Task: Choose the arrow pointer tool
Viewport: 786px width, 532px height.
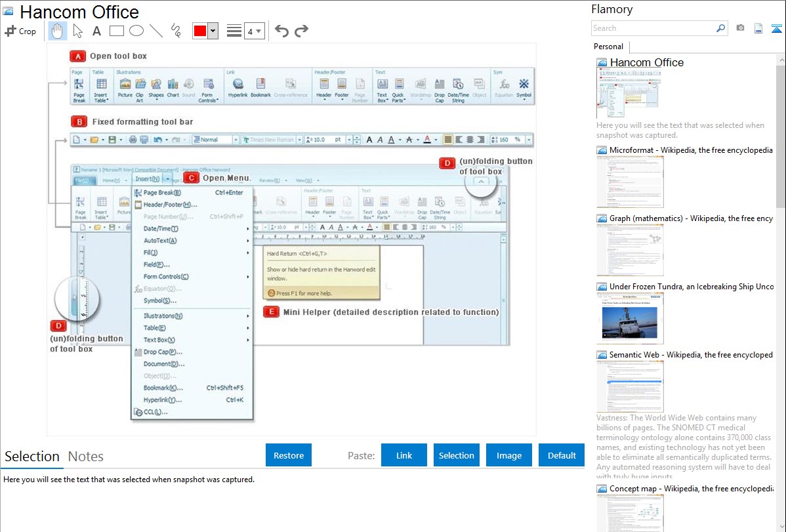Action: pos(77,31)
